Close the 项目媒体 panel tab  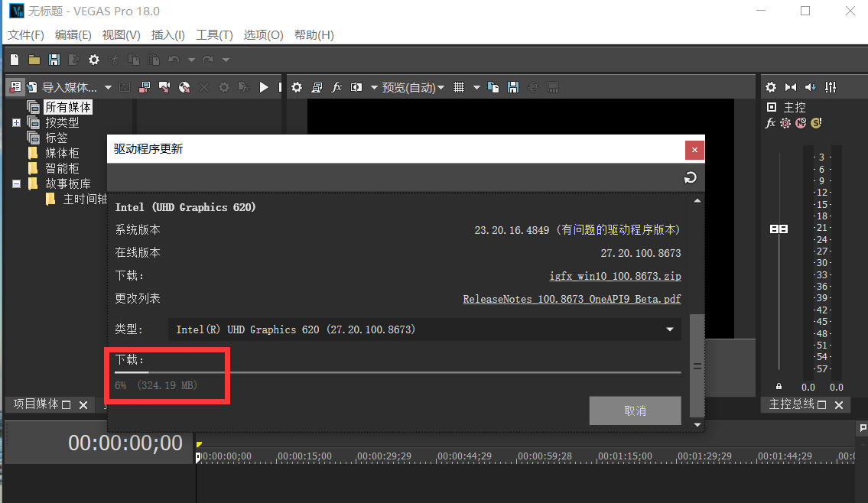[83, 405]
